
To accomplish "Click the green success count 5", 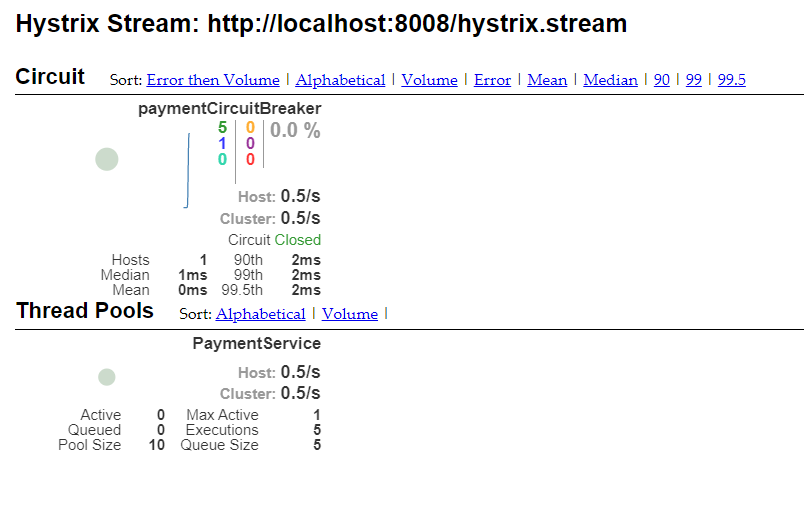I will coord(222,128).
